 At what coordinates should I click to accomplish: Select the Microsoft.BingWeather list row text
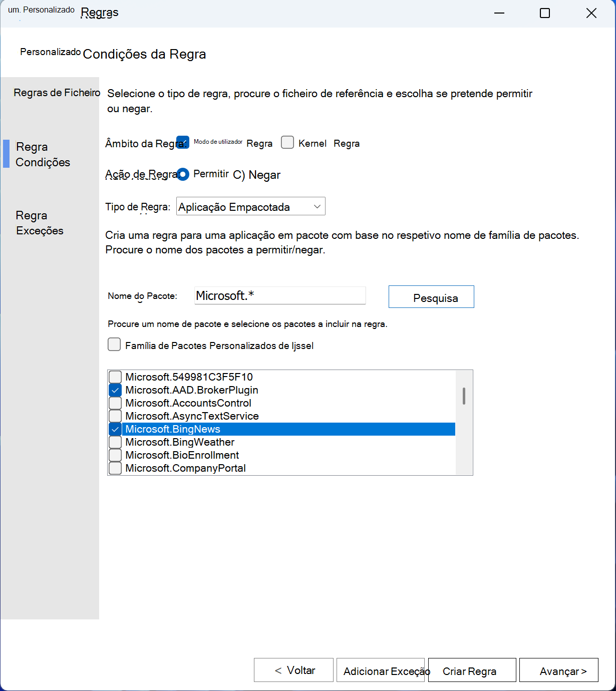tap(180, 442)
